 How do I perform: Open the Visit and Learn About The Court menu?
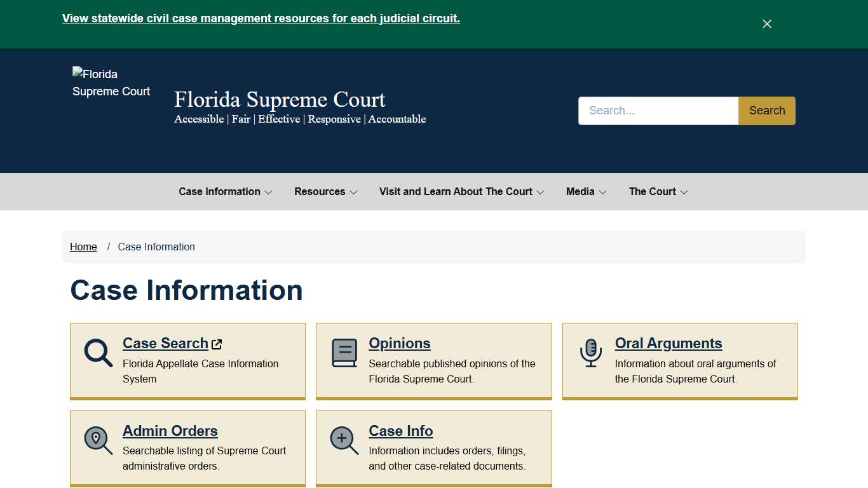coord(461,191)
